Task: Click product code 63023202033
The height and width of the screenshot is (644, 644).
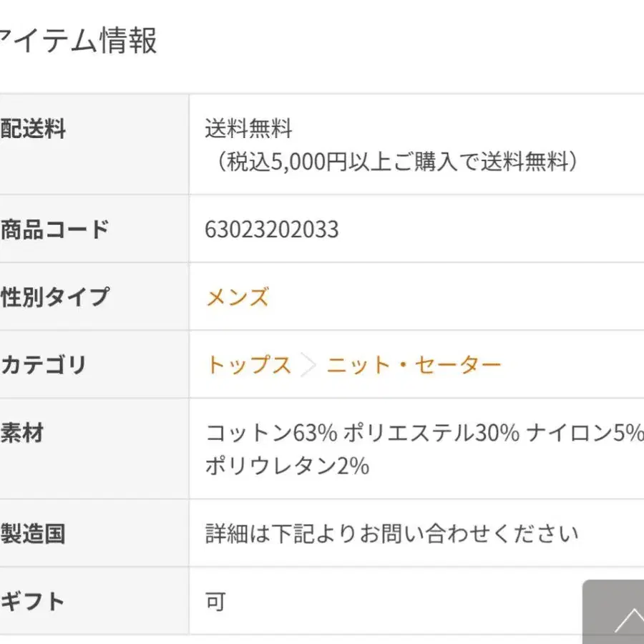Action: click(x=272, y=229)
